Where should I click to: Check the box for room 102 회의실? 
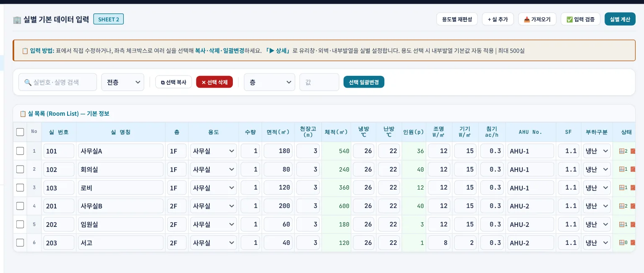[x=20, y=169]
